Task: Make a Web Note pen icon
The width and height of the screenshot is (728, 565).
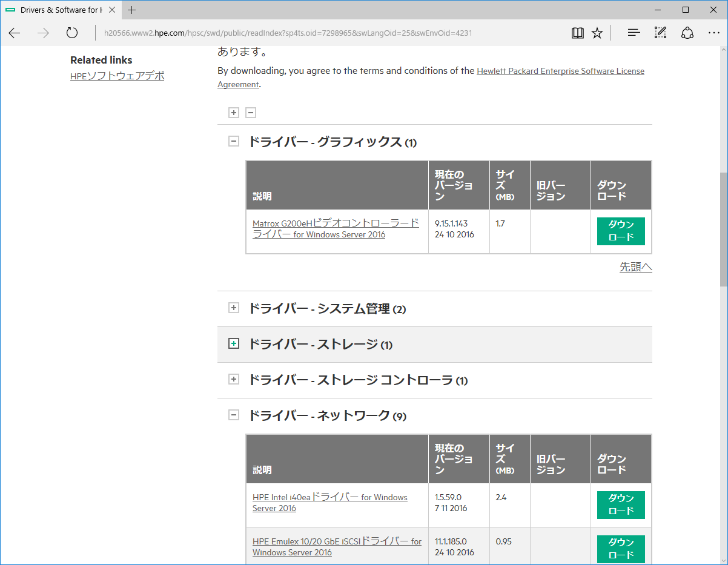Action: (660, 33)
